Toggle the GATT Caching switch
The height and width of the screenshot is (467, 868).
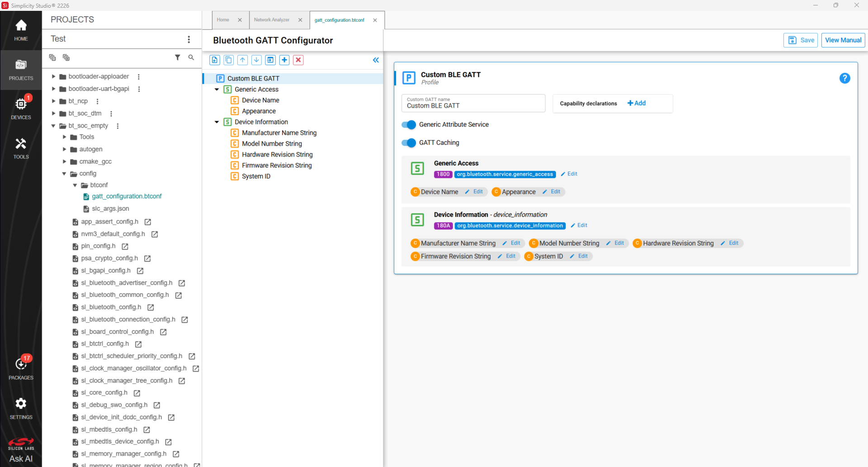[409, 143]
